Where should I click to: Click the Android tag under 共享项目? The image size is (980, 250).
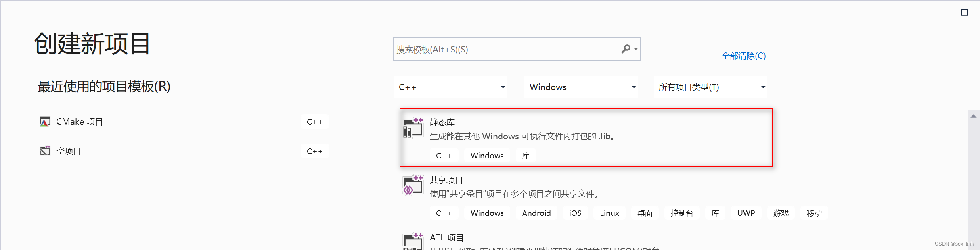536,213
